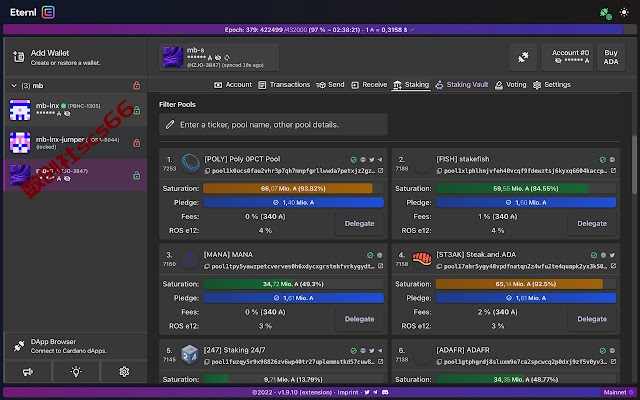Click the plug connect button beside Account #0
640x400 pixels.
point(523,57)
